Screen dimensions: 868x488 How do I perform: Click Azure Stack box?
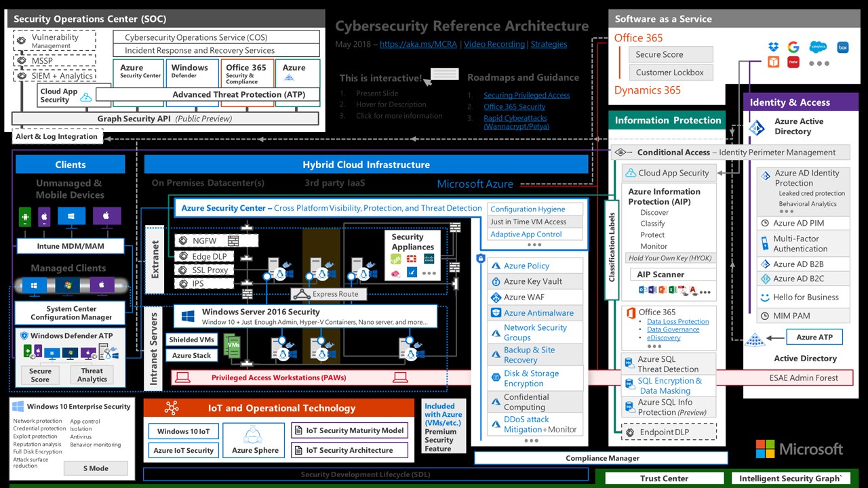(192, 355)
